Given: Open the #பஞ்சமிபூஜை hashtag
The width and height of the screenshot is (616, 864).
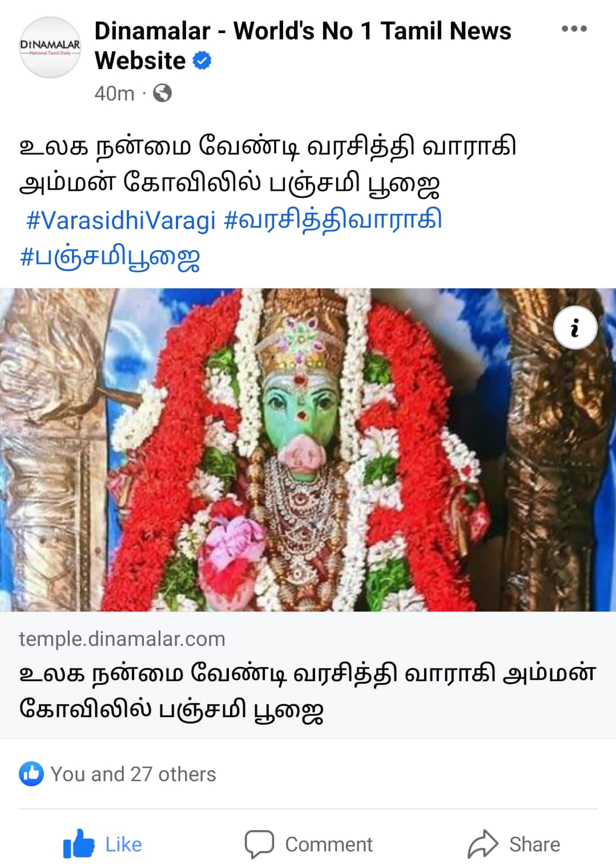Looking at the screenshot, I should click(110, 258).
